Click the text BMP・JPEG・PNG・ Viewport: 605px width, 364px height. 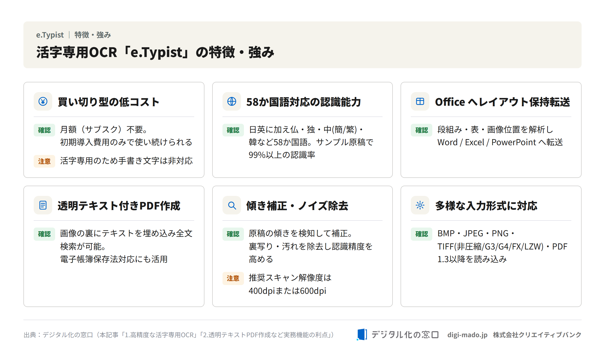click(476, 233)
